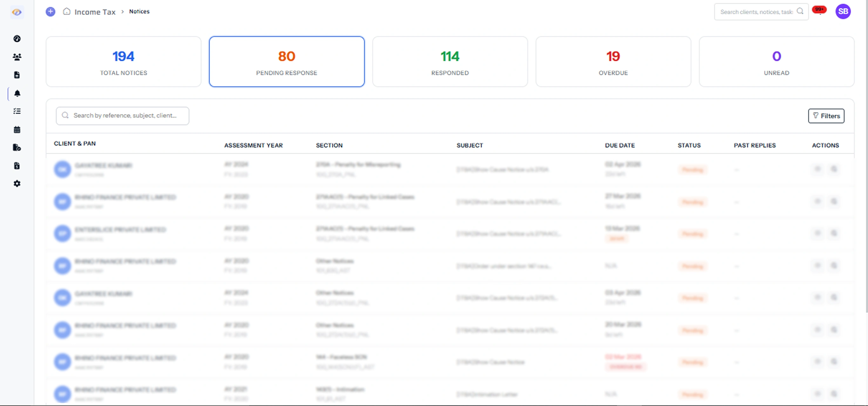Click the global search clients field
Screen dimensions: 868x406
click(756, 12)
